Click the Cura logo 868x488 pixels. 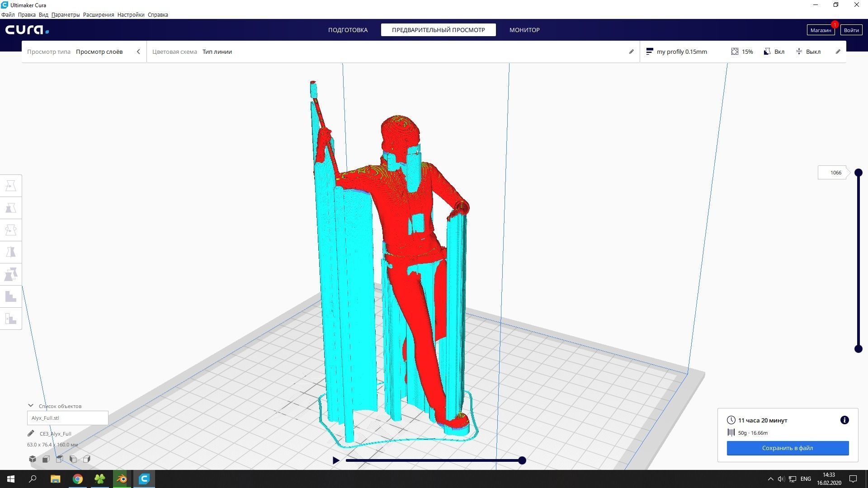tap(27, 30)
